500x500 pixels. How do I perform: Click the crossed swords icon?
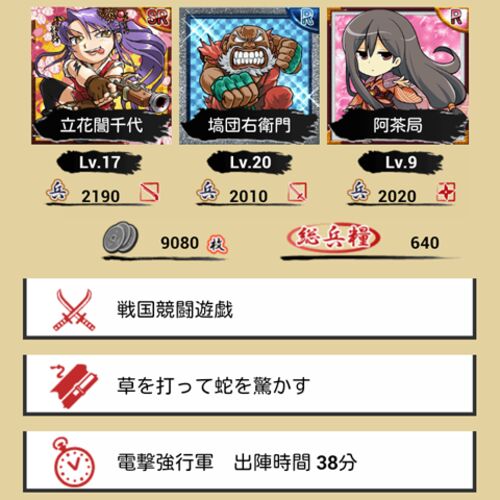click(x=74, y=310)
